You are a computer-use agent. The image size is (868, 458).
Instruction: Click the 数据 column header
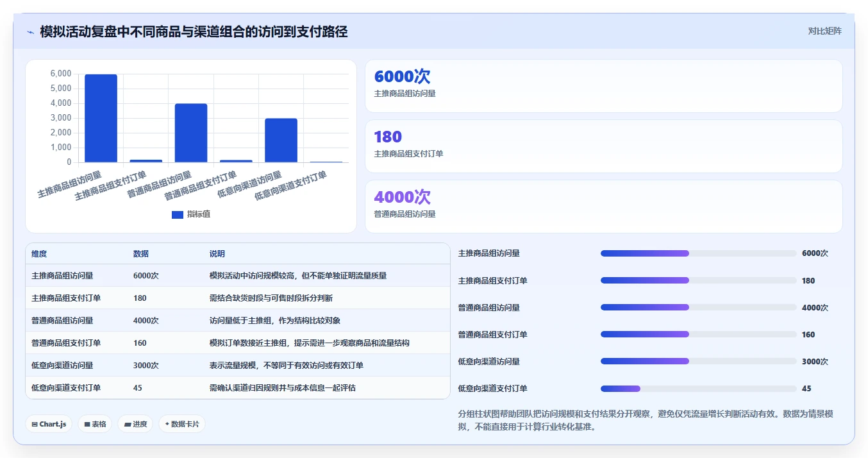pyautogui.click(x=141, y=254)
